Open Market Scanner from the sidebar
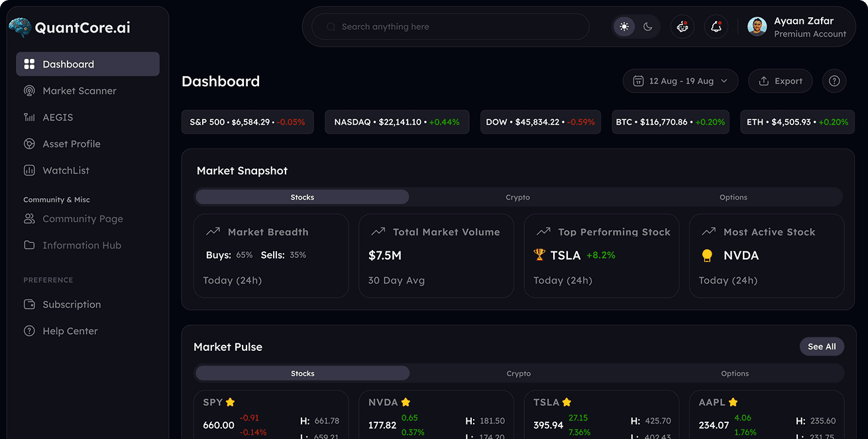 79,91
